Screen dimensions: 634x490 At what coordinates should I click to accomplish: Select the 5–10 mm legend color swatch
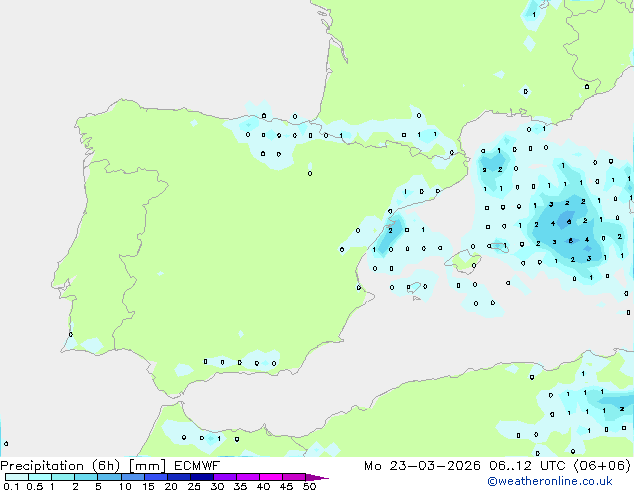click(x=109, y=477)
